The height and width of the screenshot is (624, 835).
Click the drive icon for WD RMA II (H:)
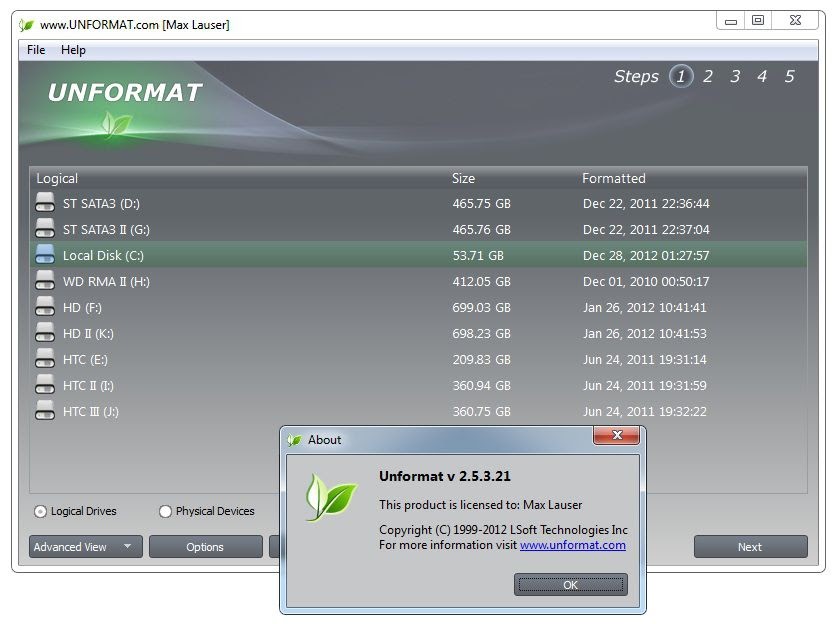tap(45, 281)
